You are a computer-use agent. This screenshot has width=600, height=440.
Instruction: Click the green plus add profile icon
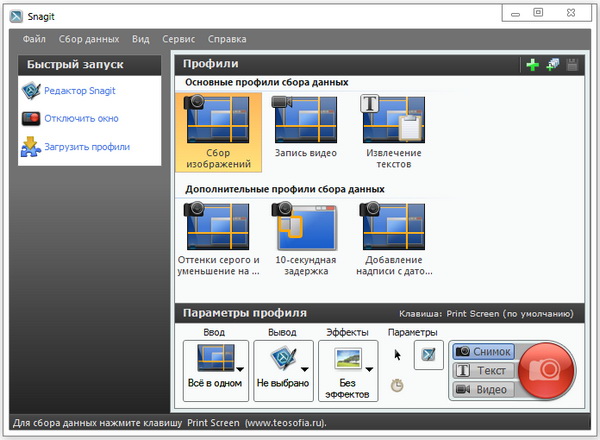[533, 65]
